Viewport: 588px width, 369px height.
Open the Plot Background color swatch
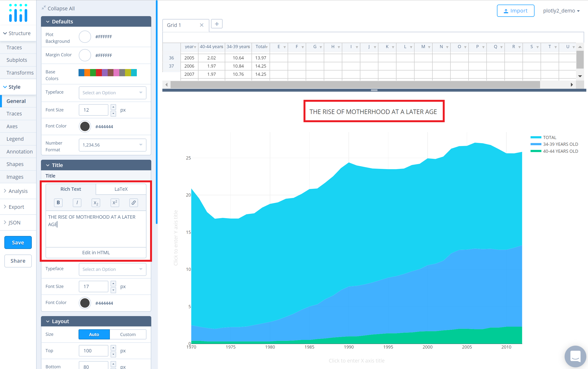pyautogui.click(x=85, y=37)
